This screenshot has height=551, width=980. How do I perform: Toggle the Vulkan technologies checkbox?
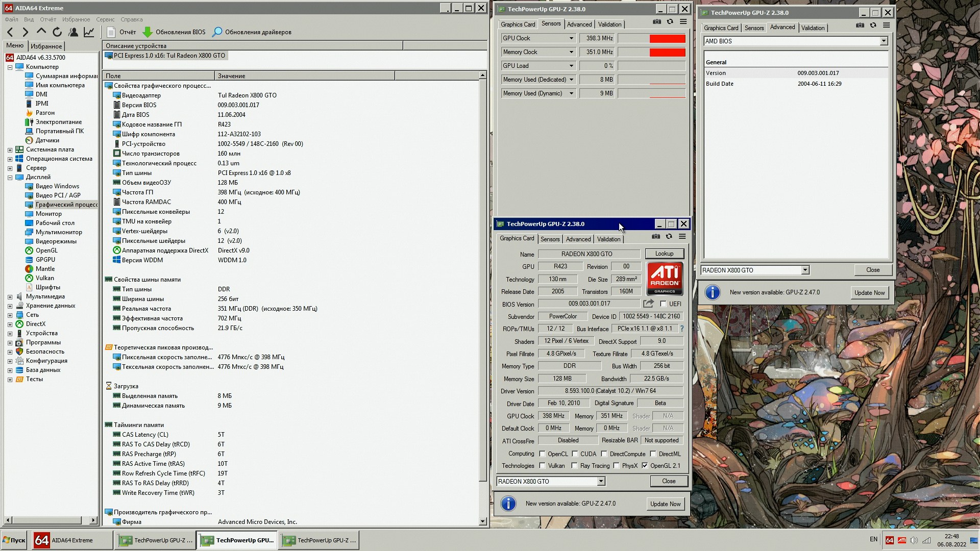pos(542,466)
